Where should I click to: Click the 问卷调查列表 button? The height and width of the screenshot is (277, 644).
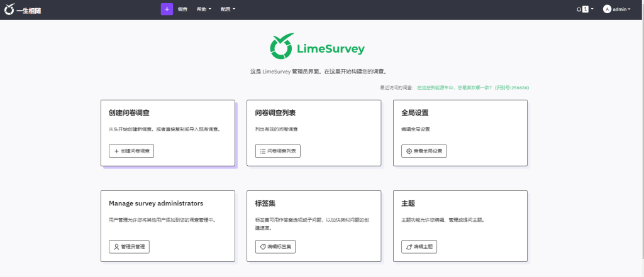(x=277, y=151)
